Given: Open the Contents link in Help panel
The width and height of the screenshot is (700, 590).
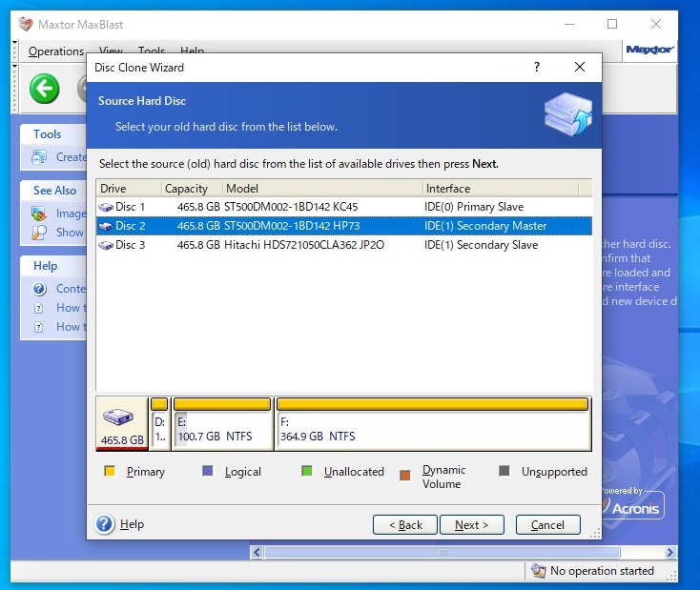Looking at the screenshot, I should (71, 289).
